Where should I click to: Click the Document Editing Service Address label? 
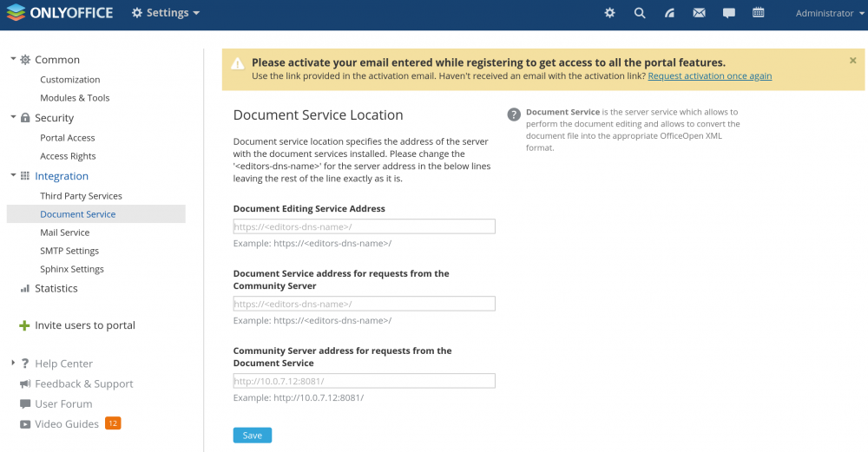309,208
